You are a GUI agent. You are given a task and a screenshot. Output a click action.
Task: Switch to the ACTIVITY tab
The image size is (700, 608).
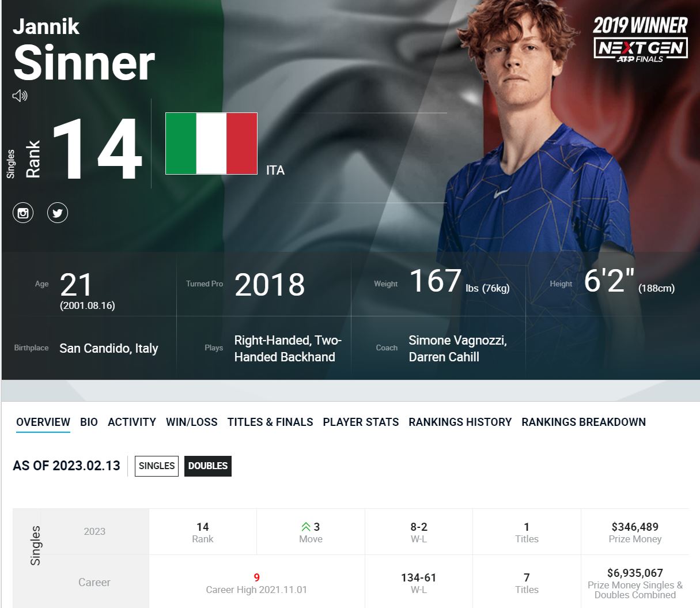(x=132, y=422)
